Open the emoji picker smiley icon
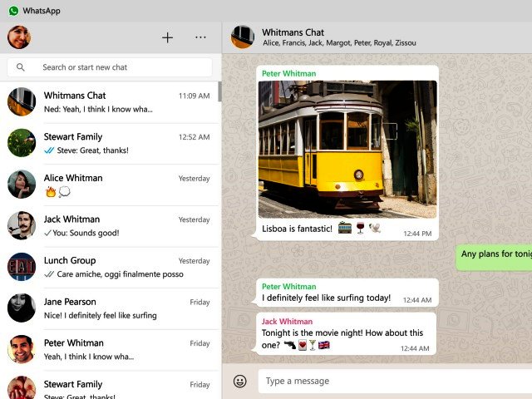This screenshot has height=399, width=532. 240,381
